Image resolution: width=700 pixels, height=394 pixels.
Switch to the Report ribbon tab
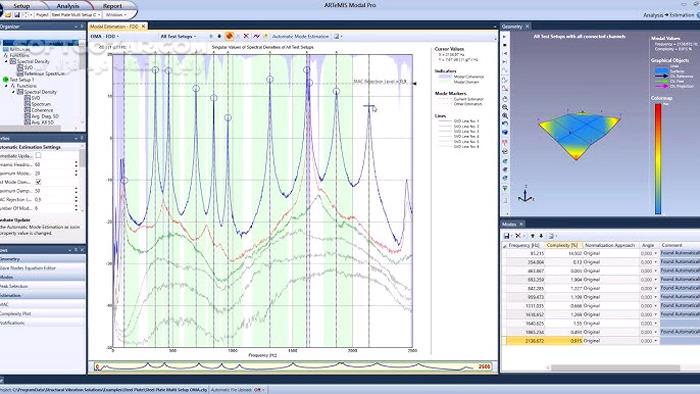tap(112, 6)
